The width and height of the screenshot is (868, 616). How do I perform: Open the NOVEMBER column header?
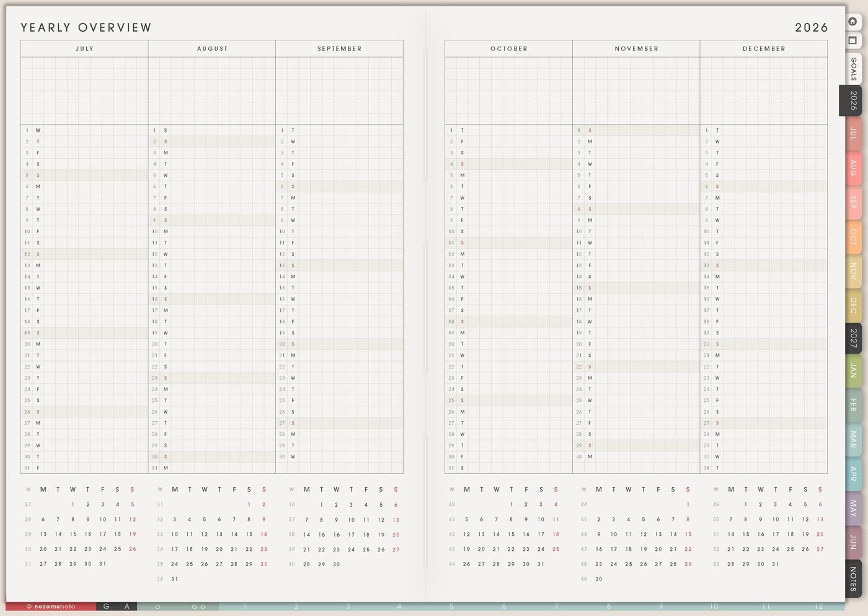pos(637,48)
